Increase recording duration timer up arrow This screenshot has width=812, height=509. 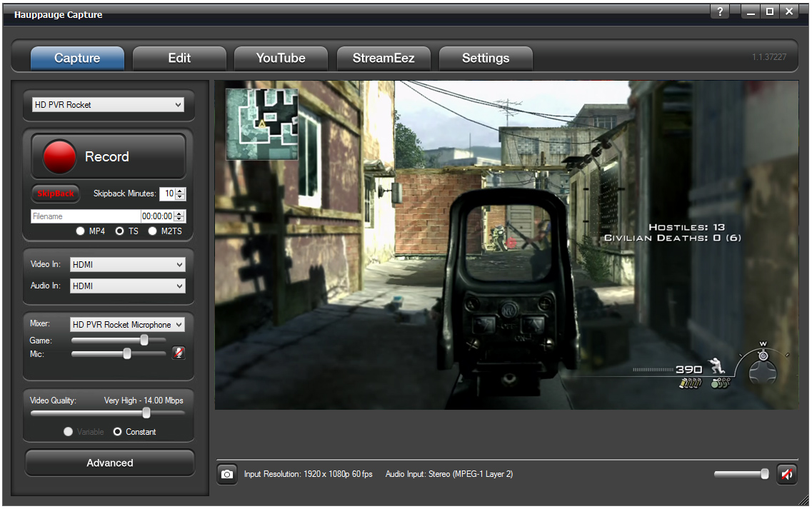tap(179, 213)
